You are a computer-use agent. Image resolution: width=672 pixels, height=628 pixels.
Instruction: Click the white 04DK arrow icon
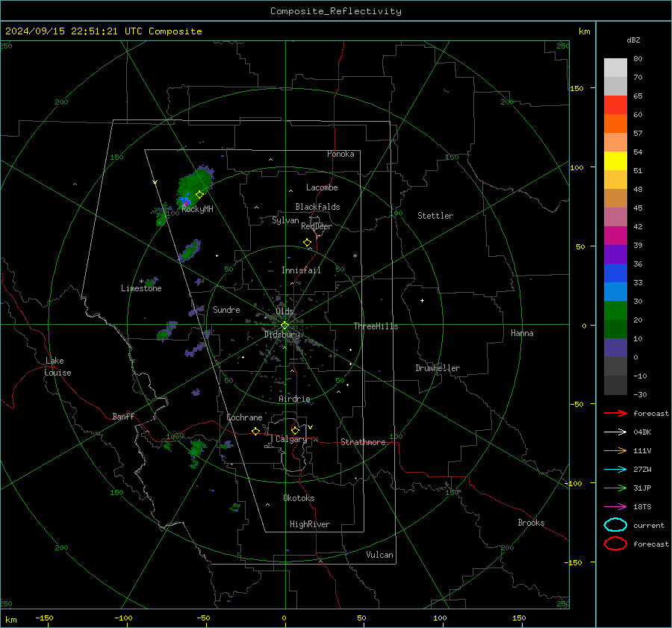pos(615,432)
